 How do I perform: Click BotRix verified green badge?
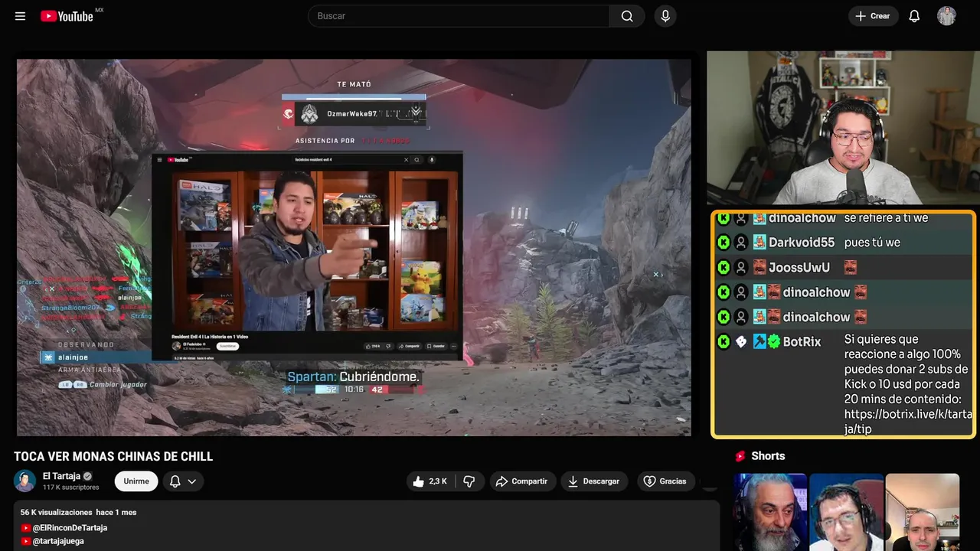click(774, 341)
